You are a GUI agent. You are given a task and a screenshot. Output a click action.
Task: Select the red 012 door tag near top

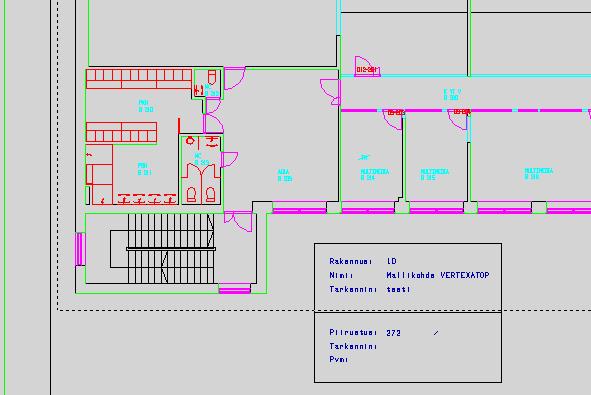pos(367,70)
